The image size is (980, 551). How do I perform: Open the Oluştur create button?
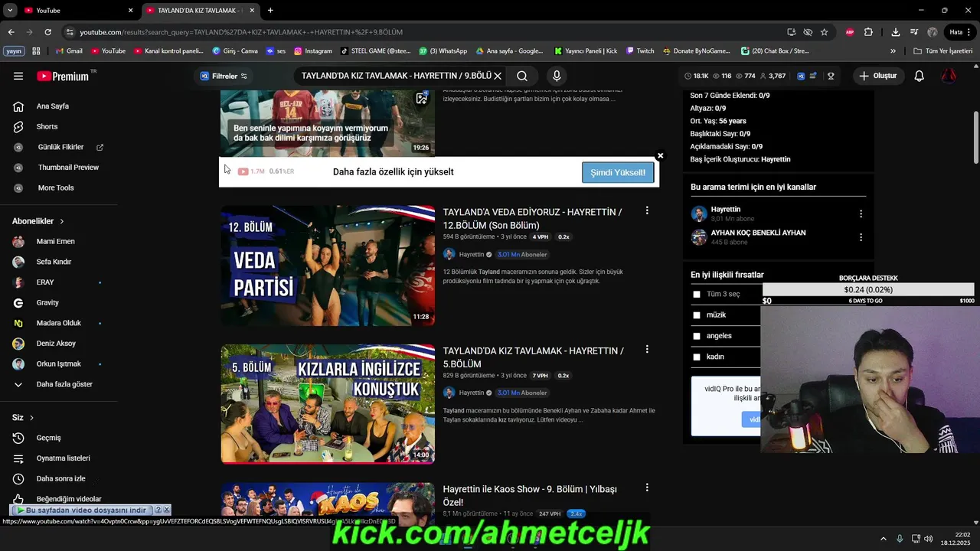click(x=877, y=76)
